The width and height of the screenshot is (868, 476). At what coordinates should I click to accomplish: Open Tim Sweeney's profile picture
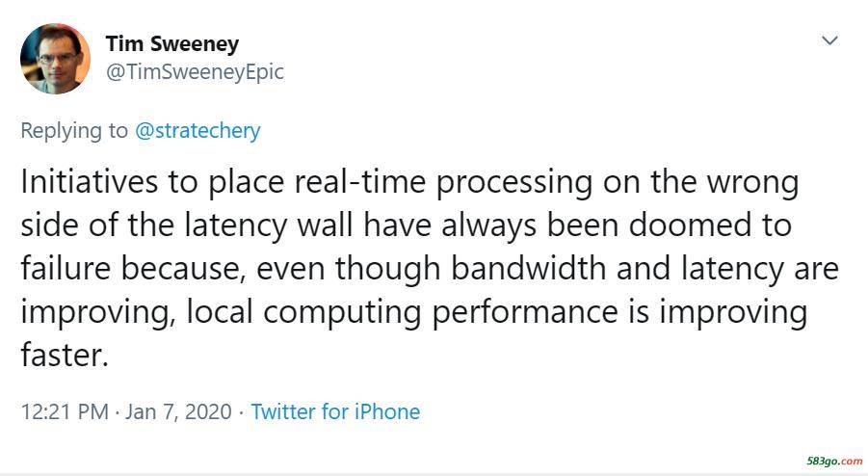pyautogui.click(x=55, y=59)
